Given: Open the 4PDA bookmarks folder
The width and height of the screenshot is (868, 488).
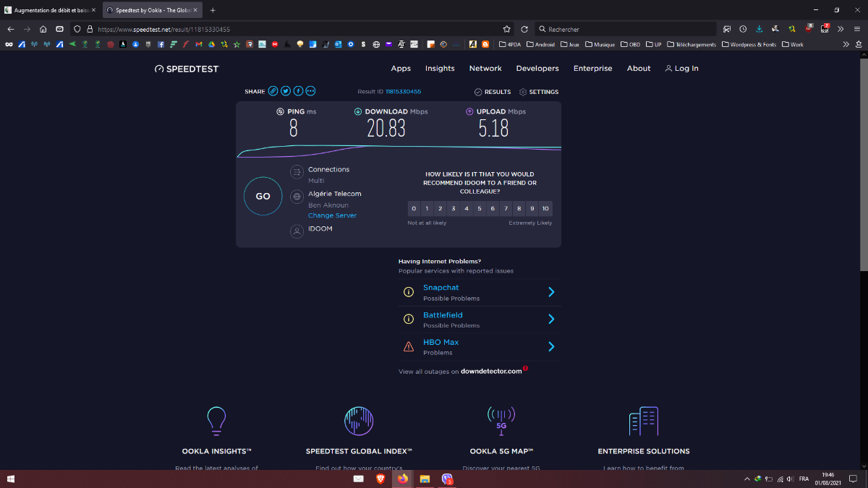Looking at the screenshot, I should (x=510, y=44).
